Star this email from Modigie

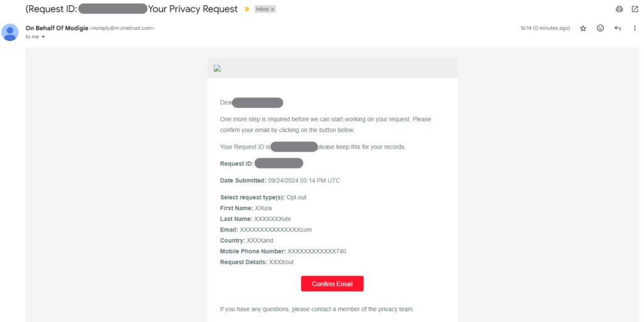tap(583, 28)
